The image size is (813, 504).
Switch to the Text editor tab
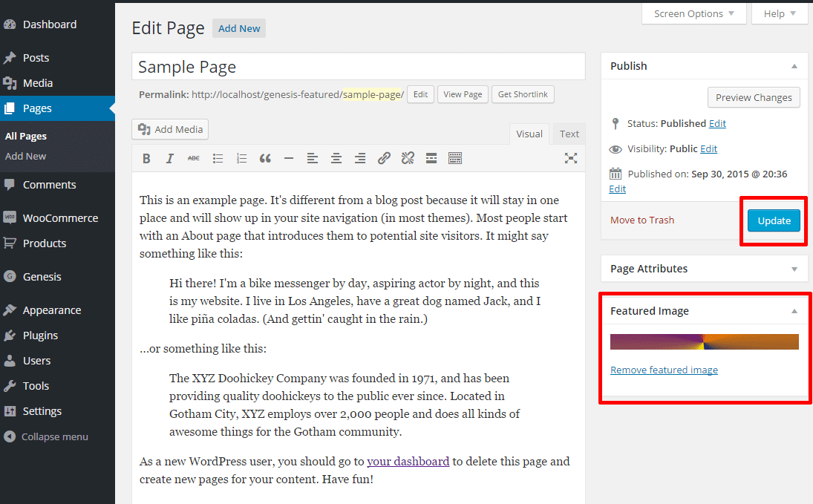click(x=569, y=134)
